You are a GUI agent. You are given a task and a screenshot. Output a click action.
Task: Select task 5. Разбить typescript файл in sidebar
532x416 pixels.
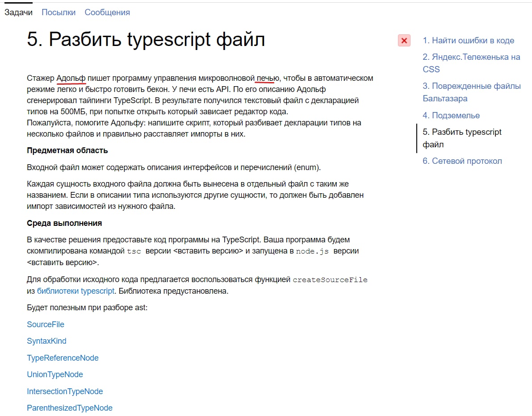click(x=462, y=138)
